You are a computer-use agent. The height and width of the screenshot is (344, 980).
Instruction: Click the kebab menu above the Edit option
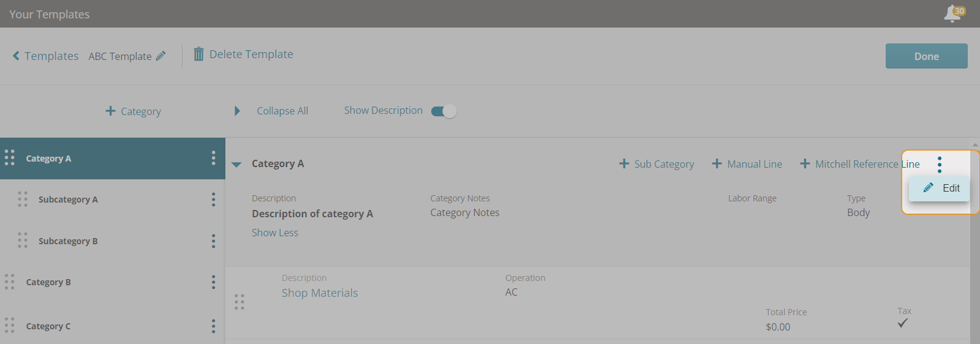tap(940, 165)
